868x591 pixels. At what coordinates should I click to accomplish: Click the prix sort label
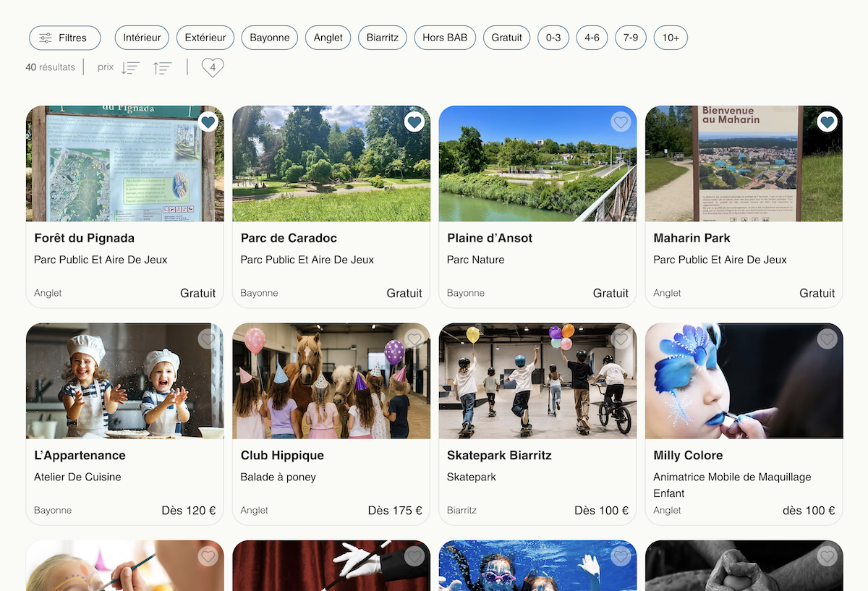click(x=106, y=67)
